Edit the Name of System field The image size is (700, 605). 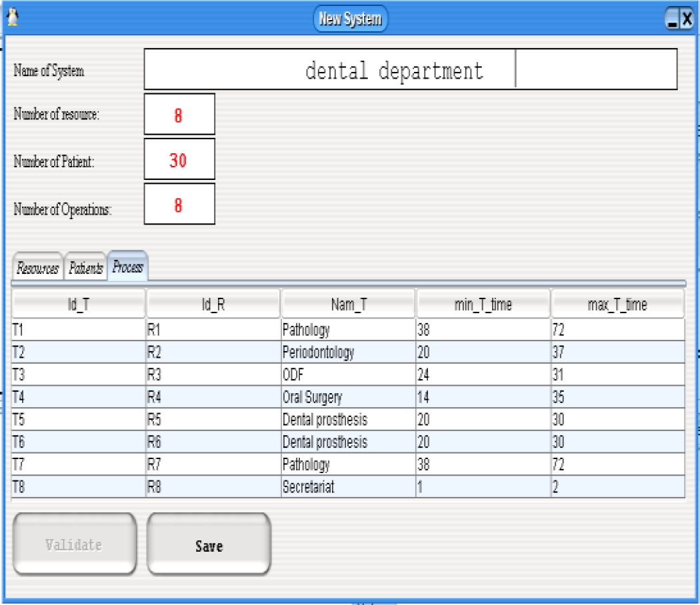(x=410, y=69)
